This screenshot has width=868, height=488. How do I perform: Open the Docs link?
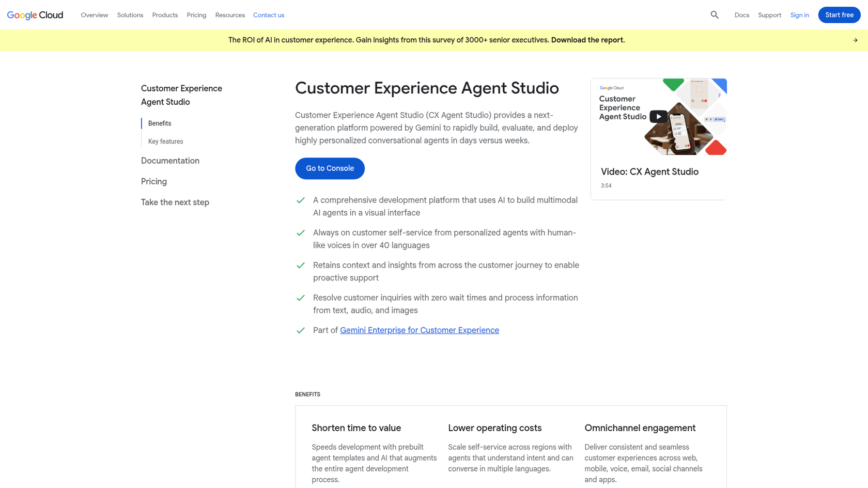tap(742, 15)
